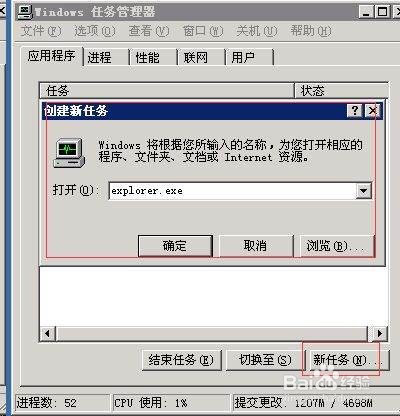Open the 选项(O) menu
The width and height of the screenshot is (400, 416).
click(95, 31)
